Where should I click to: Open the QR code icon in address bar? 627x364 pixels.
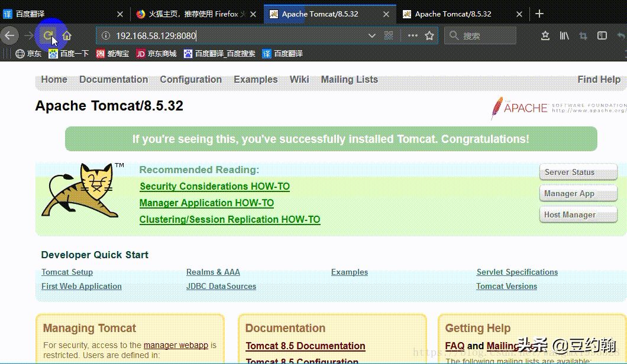(388, 35)
